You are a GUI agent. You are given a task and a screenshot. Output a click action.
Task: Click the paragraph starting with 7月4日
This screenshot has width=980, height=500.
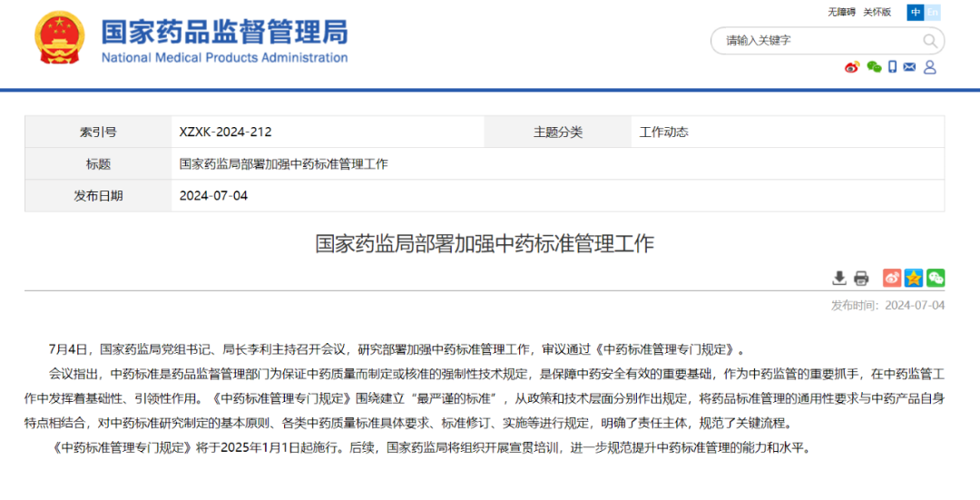click(397, 348)
